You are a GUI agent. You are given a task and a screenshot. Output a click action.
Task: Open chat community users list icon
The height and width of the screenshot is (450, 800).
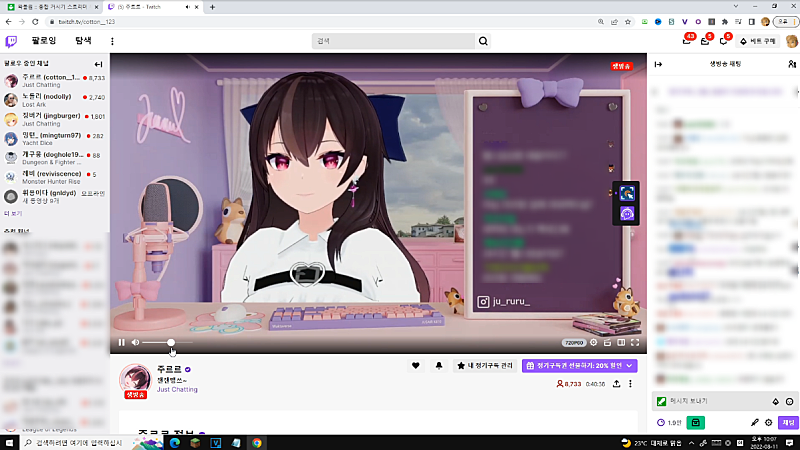791,64
